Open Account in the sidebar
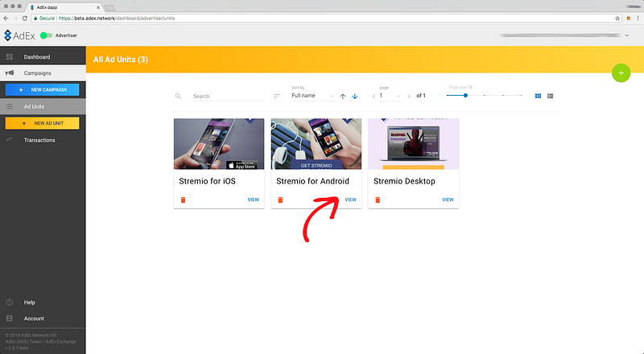Image resolution: width=644 pixels, height=354 pixels. point(43,319)
